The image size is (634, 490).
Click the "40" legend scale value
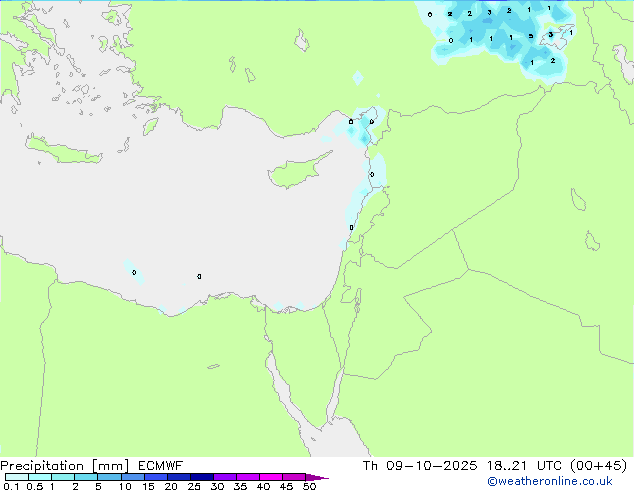263,486
